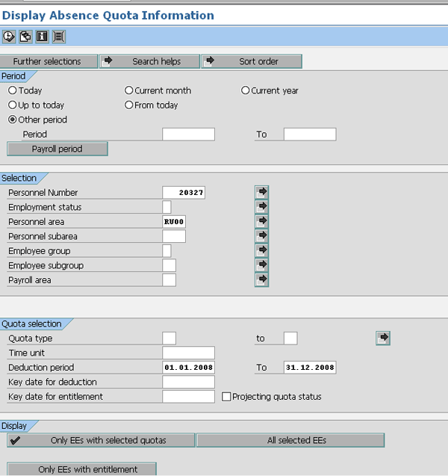Switch to All selected EEs display
The image size is (448, 476).
[290, 440]
